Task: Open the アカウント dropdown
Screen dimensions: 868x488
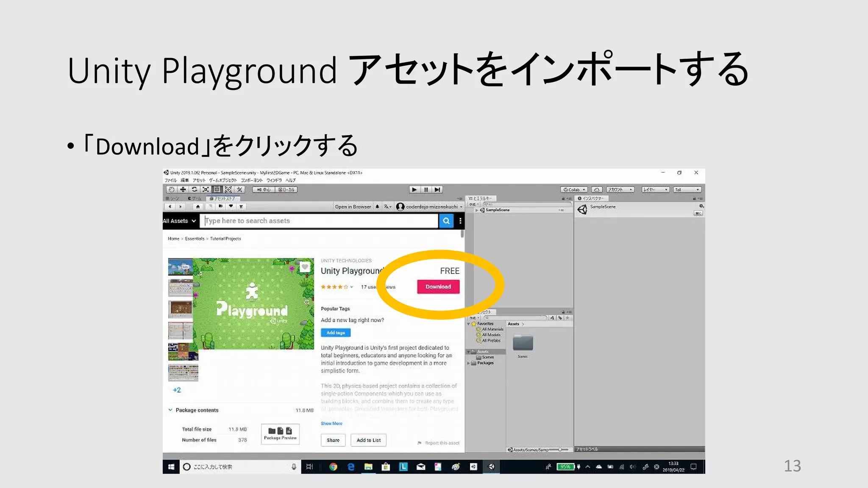Action: [620, 190]
